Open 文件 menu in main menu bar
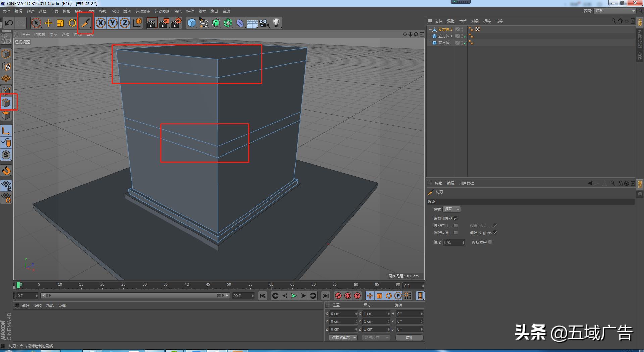644x352 pixels. (6, 11)
